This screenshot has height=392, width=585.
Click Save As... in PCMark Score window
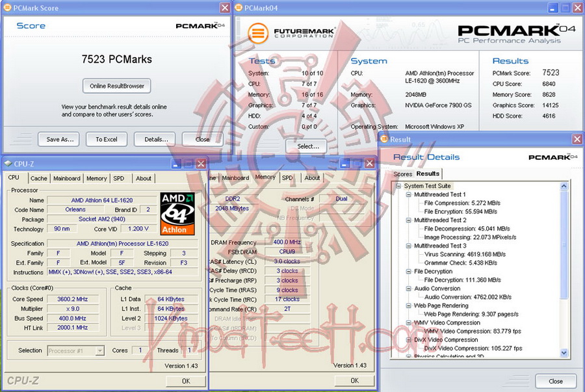[x=59, y=139]
